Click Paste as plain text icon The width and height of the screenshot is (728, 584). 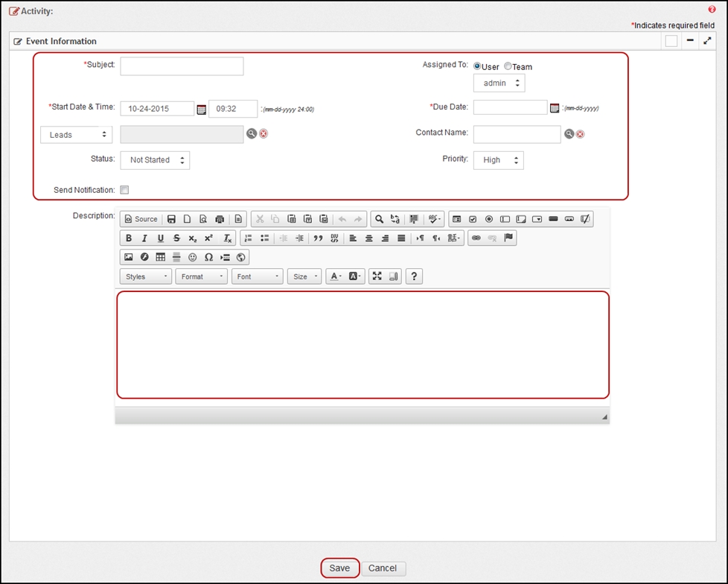coord(308,219)
